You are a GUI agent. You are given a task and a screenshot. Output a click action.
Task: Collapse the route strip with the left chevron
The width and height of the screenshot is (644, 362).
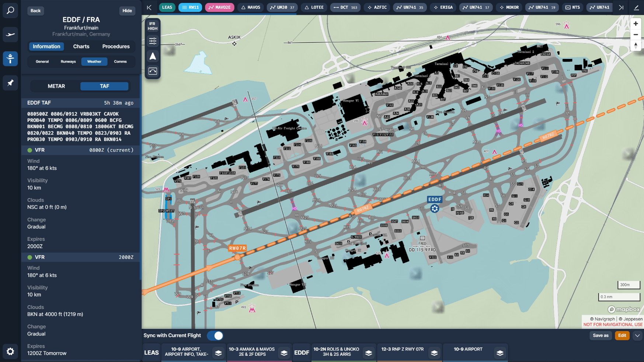149,7
